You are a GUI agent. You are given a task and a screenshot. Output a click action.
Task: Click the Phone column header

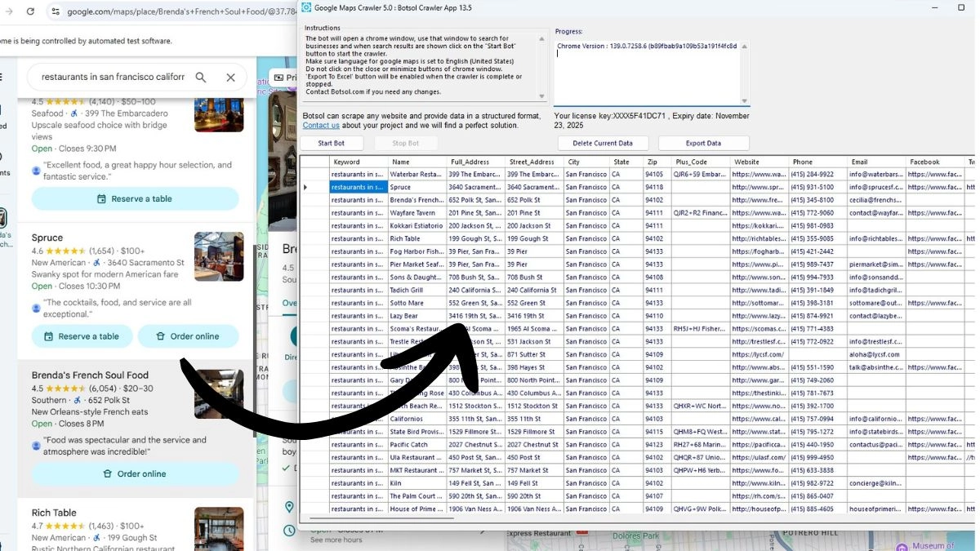818,162
